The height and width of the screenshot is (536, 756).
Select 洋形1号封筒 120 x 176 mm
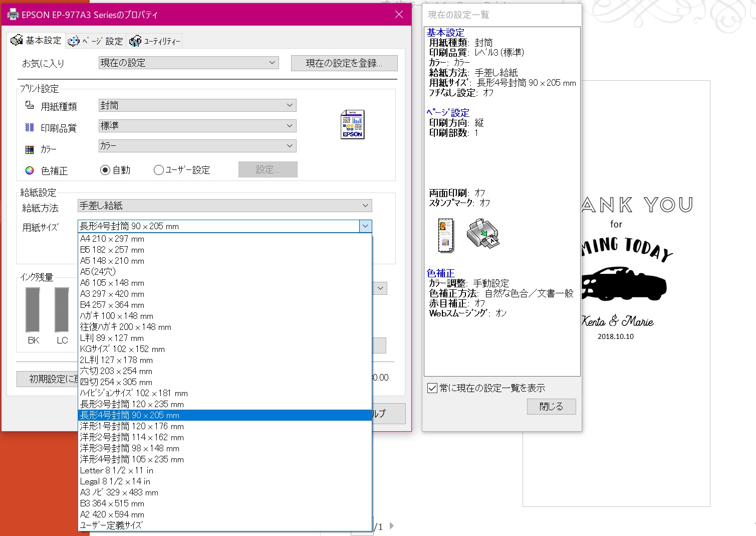225,426
